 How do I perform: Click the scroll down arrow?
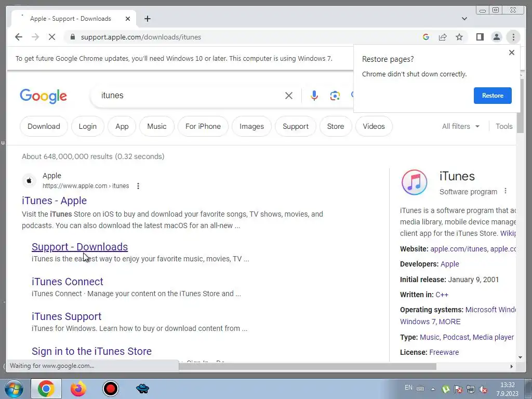(x=521, y=357)
